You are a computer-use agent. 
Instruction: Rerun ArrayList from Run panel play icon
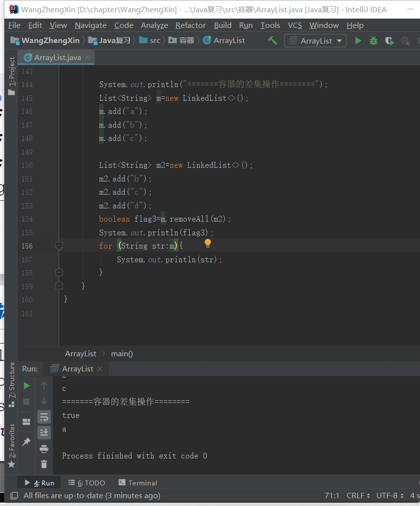point(27,386)
